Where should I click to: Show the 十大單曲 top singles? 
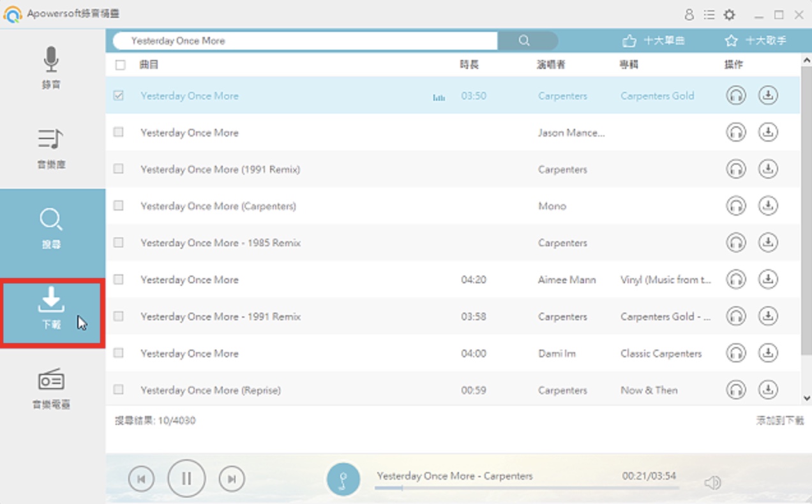click(653, 41)
